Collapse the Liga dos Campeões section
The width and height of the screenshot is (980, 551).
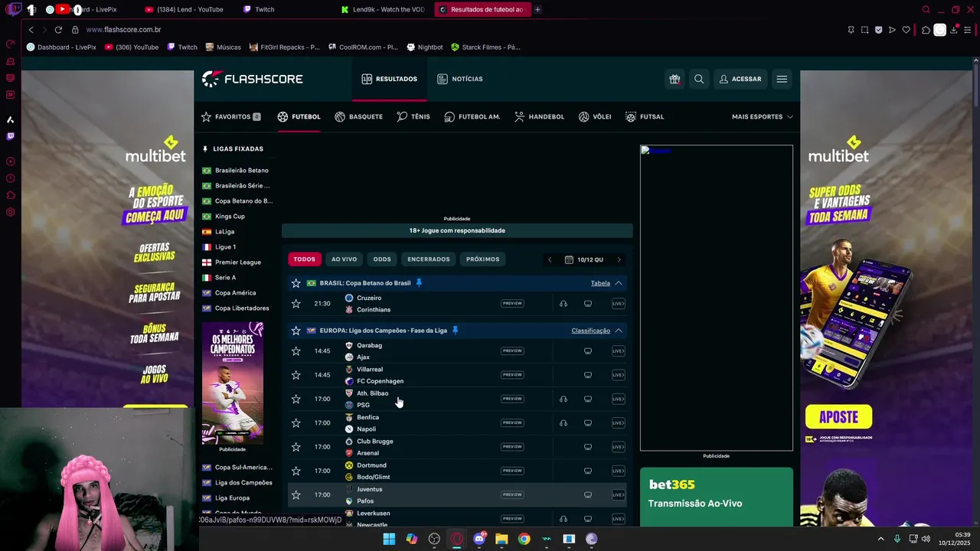click(619, 331)
